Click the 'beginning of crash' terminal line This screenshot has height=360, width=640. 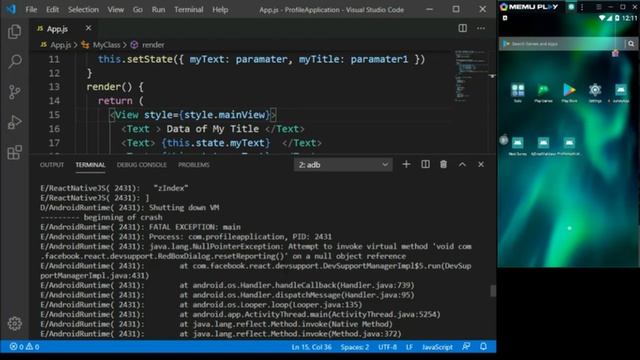click(x=101, y=217)
